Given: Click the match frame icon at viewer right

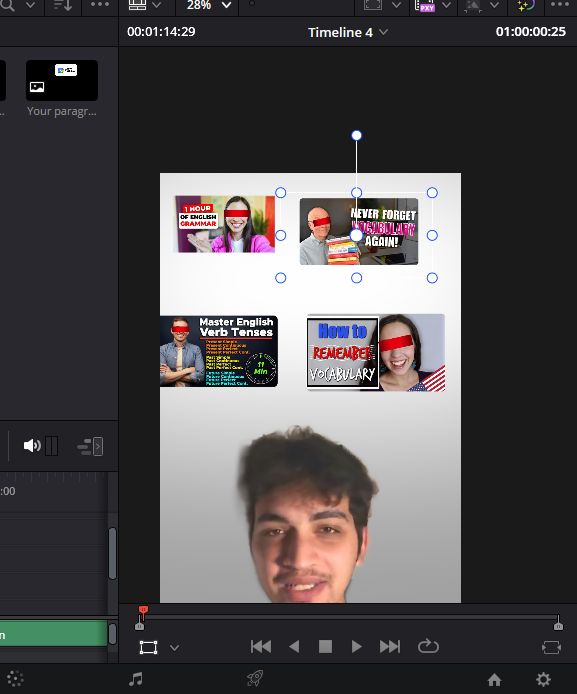Looking at the screenshot, I should pos(551,648).
